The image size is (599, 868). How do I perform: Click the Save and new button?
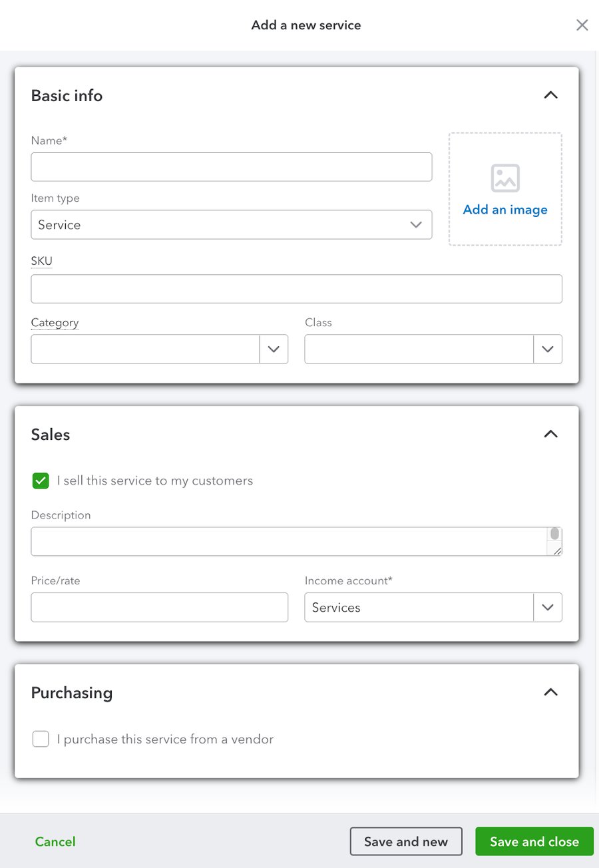coord(406,841)
